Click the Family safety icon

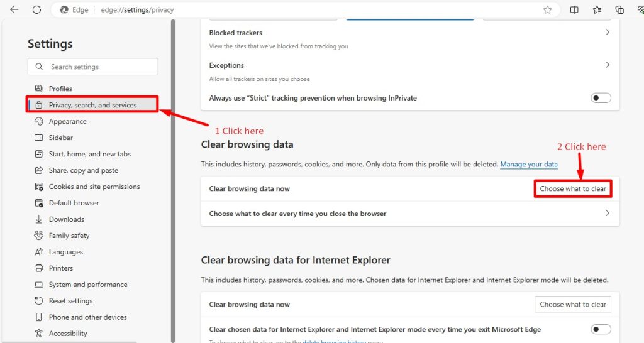coord(38,235)
